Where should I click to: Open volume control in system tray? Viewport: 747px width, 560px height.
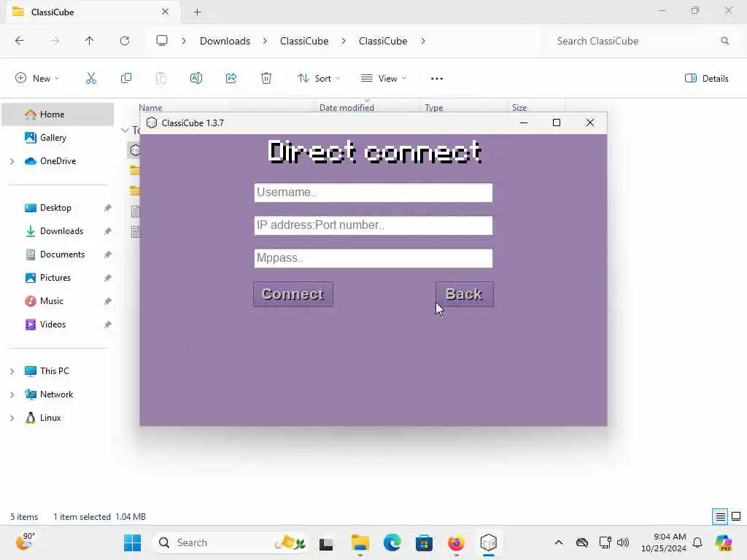[x=623, y=542]
